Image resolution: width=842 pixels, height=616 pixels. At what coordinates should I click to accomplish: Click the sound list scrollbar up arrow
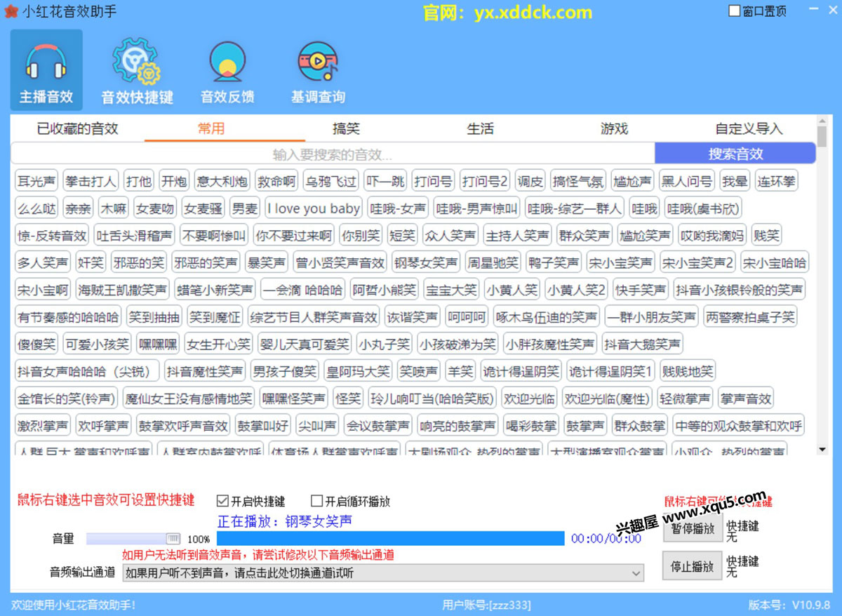[822, 123]
